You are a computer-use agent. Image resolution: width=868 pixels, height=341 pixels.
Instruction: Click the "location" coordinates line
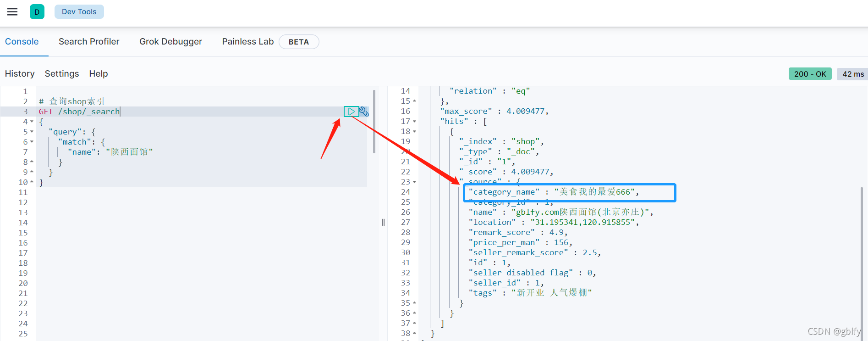coord(554,222)
